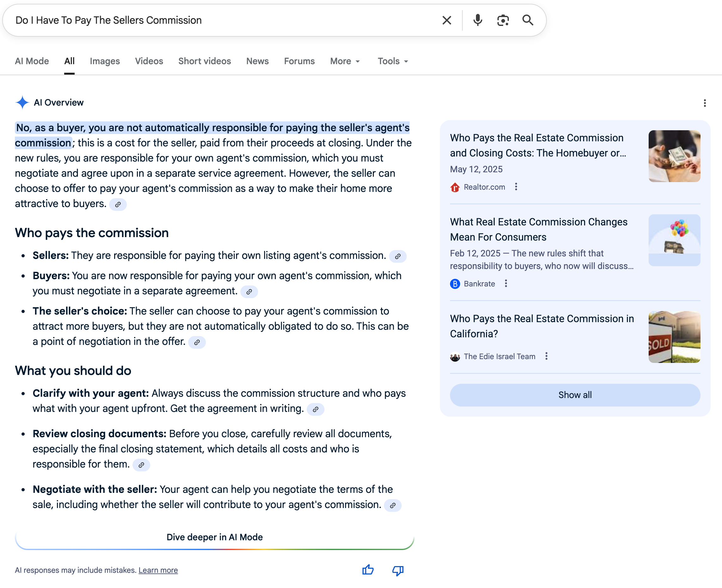722x588 pixels.
Task: Switch to the Images tab
Action: [105, 61]
